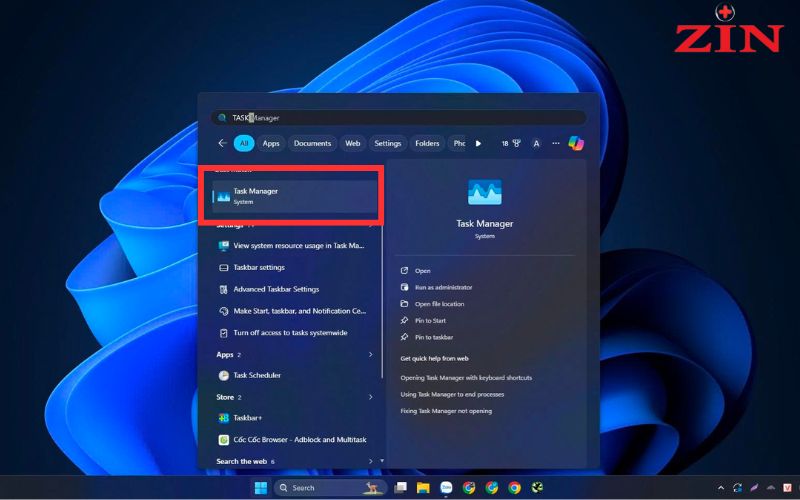The height and width of the screenshot is (500, 800).
Task: Show hidden system tray icons
Action: pyautogui.click(x=721, y=488)
